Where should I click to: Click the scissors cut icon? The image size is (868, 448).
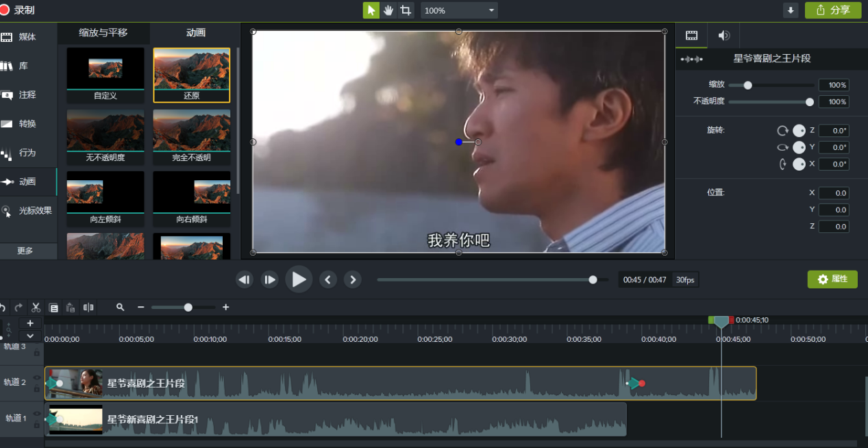point(36,308)
